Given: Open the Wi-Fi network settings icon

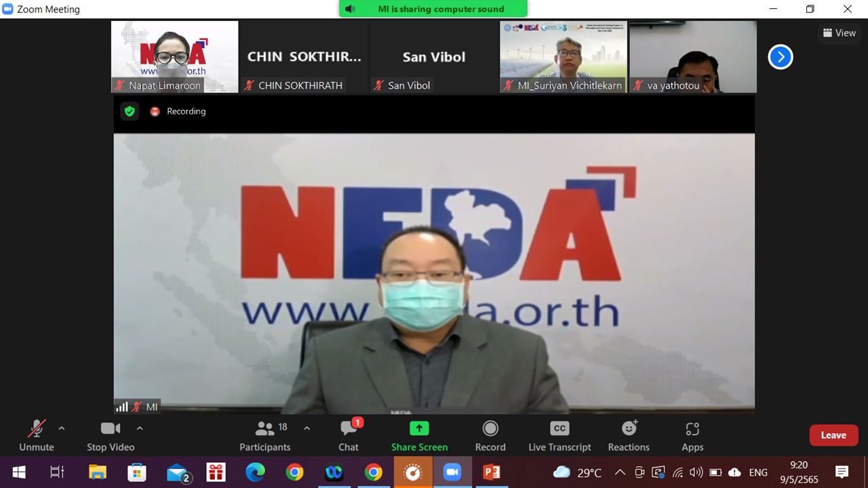Looking at the screenshot, I should [x=677, y=472].
